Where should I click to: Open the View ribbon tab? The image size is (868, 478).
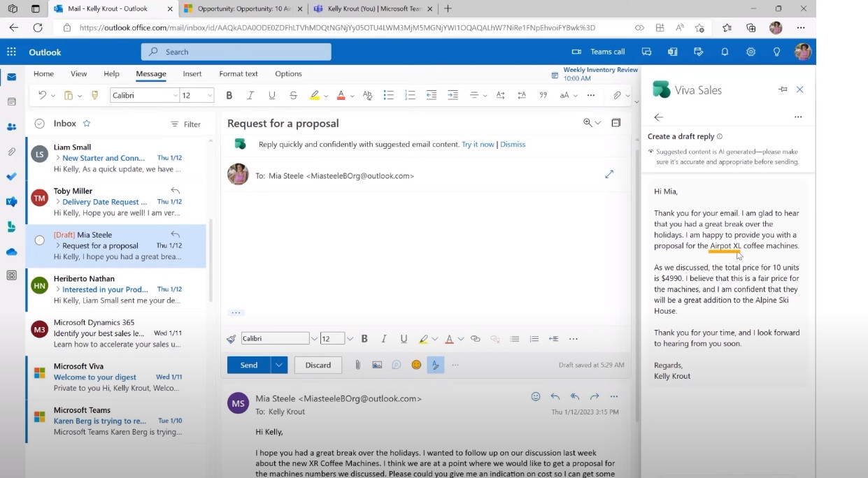click(x=78, y=73)
